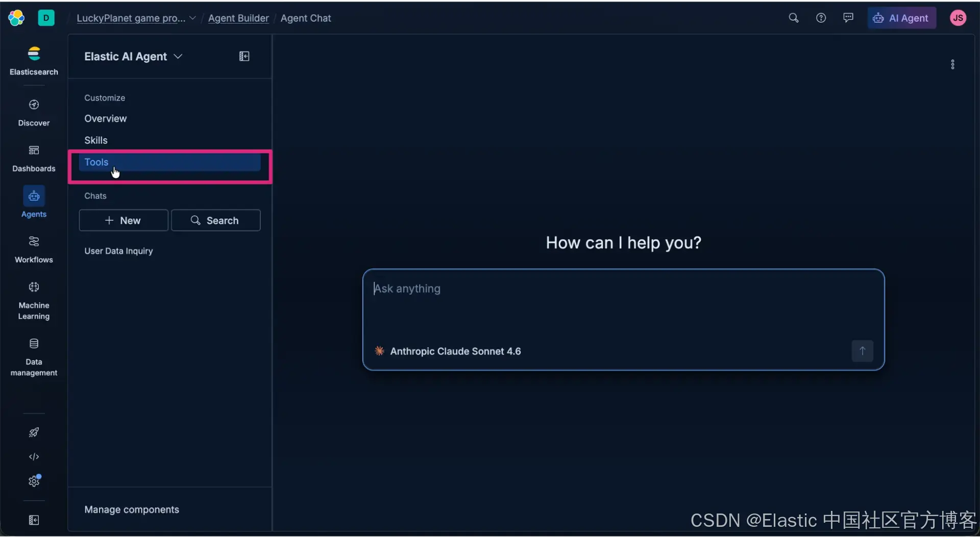Open the chat options three-dot menu
Image resolution: width=980 pixels, height=537 pixels.
(952, 64)
